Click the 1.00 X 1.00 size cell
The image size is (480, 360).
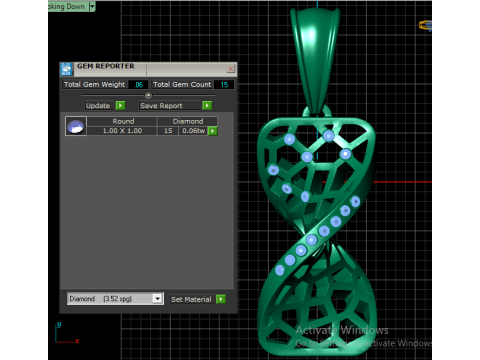tap(122, 131)
